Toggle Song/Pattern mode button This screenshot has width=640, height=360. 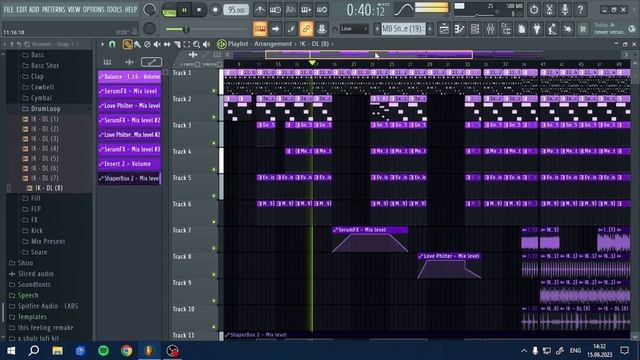click(169, 10)
